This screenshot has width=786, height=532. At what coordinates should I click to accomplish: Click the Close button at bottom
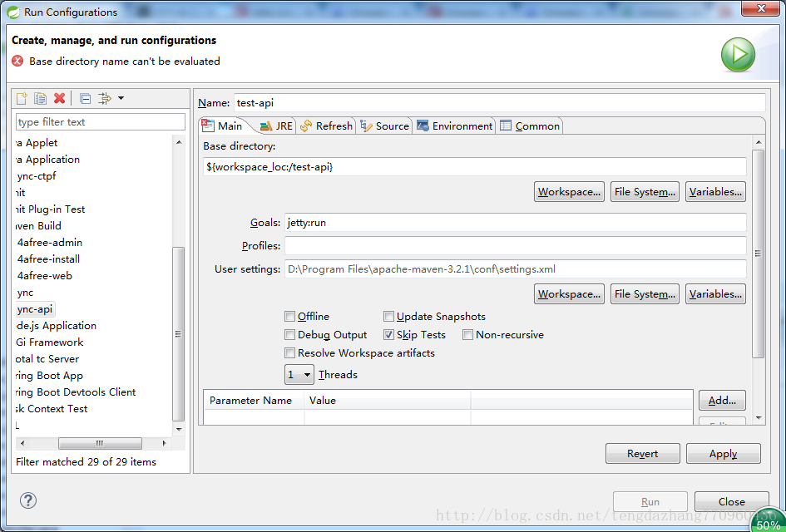pos(731,501)
